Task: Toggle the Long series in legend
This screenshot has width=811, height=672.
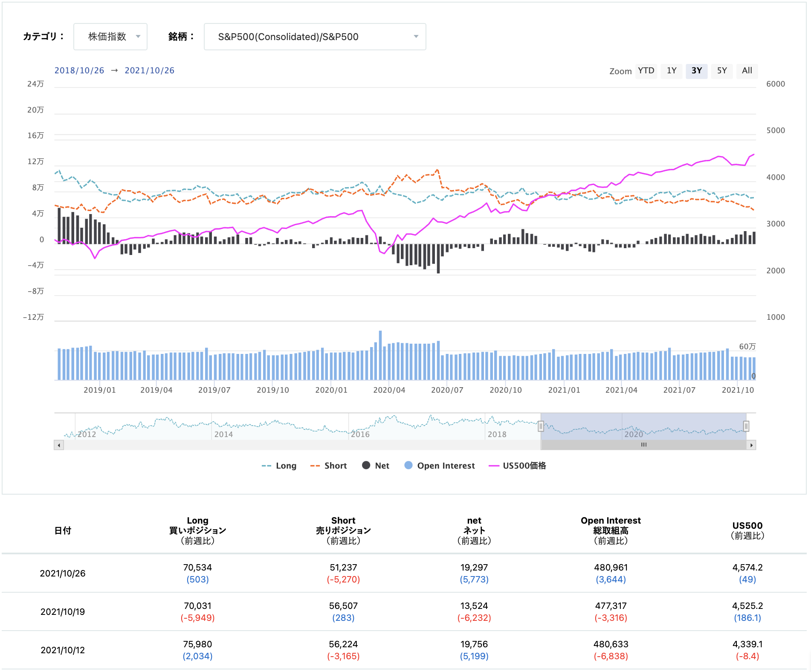Action: (x=279, y=466)
